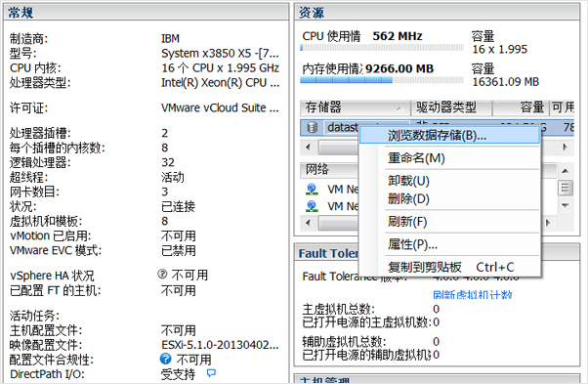Image resolution: width=588 pixels, height=384 pixels.
Task: Click Intel(R) Xeon(R) CPU processor type value
Action: coord(220,82)
